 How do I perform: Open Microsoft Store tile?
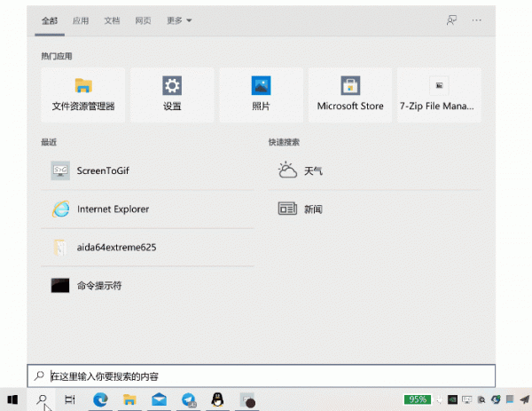pos(350,95)
